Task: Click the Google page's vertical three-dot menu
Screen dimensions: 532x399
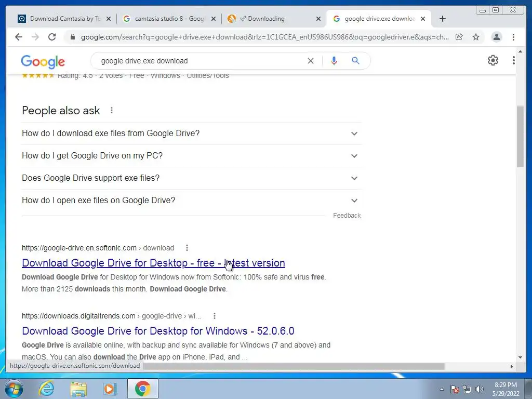Action: (x=514, y=60)
